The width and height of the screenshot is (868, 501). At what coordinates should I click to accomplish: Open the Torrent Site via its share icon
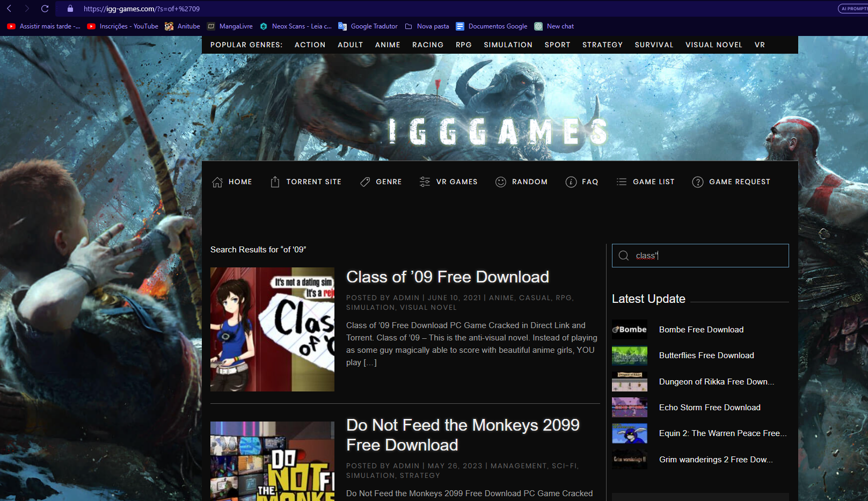click(275, 181)
